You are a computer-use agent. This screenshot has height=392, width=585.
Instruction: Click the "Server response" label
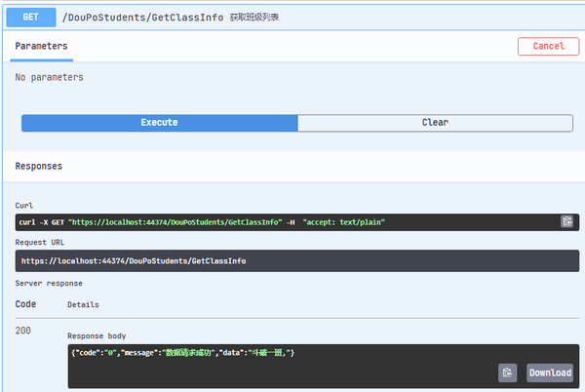(49, 283)
